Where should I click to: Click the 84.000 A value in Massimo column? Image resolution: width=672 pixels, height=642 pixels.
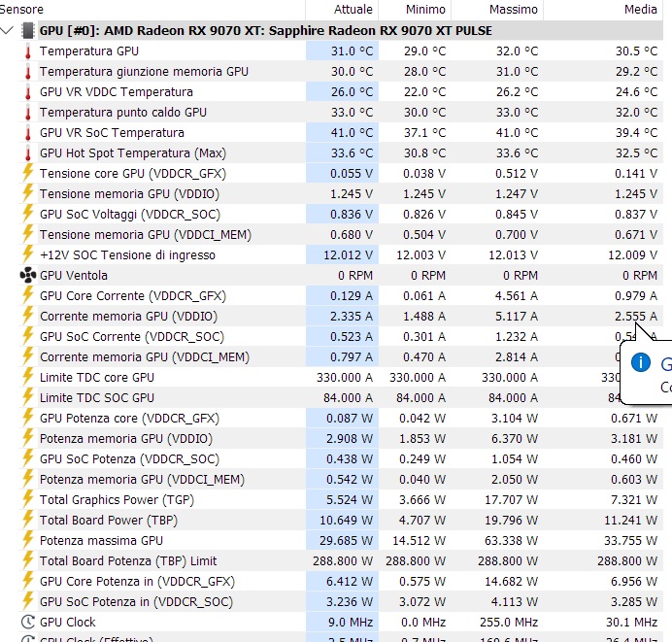(x=514, y=397)
